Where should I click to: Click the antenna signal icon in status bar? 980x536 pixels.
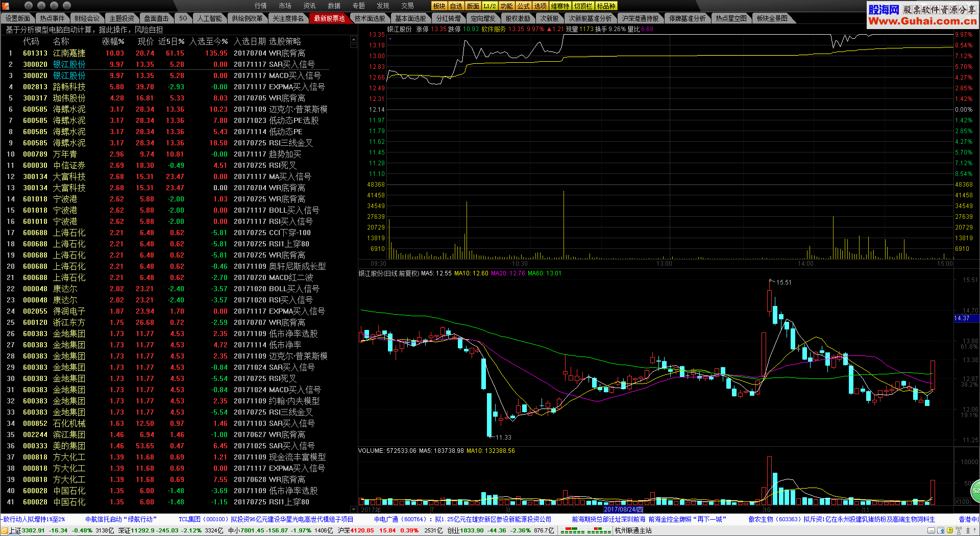959,531
